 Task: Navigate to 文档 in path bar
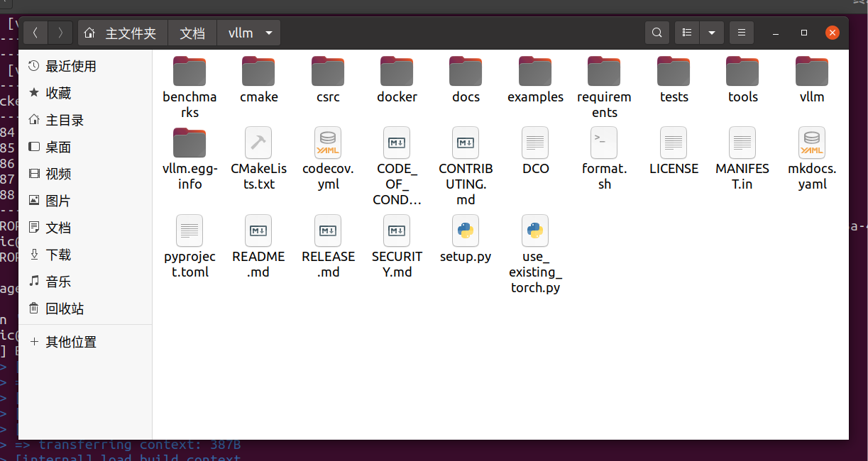point(192,33)
